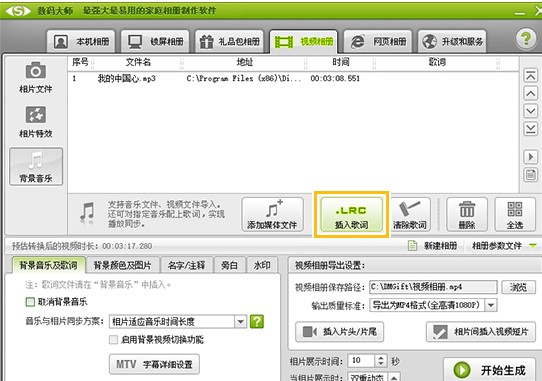Open 相片特效 in the sidebar
This screenshot has width=542, height=381.
tap(36, 122)
